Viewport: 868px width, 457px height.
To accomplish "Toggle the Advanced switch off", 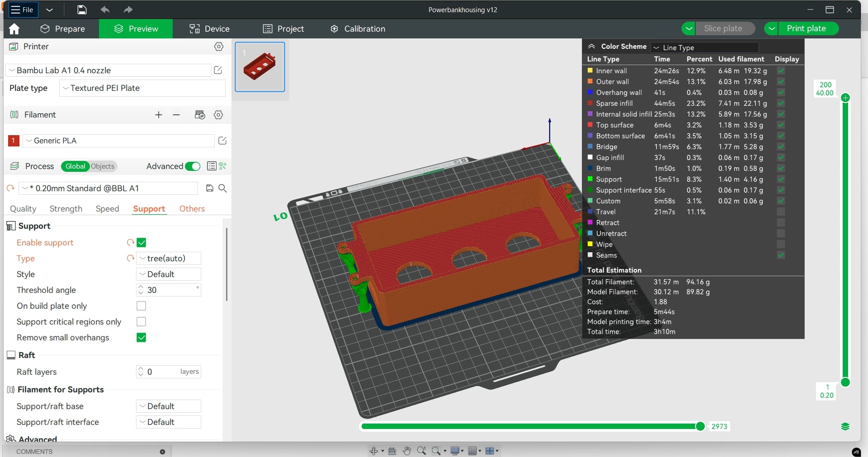I will [x=193, y=166].
